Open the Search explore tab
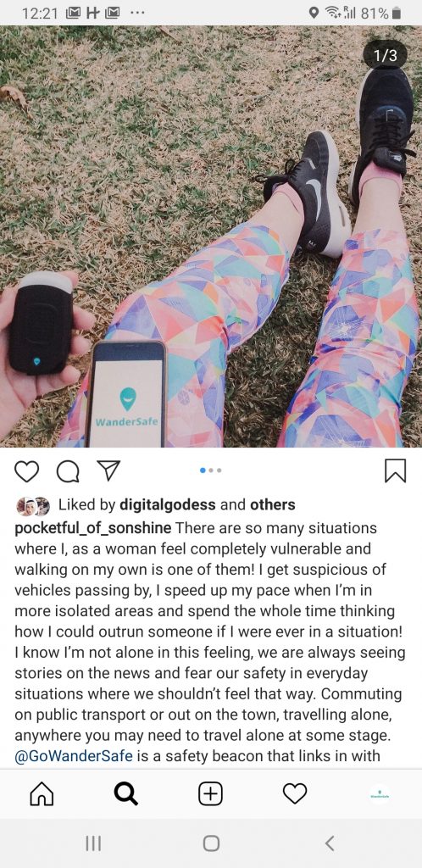The height and width of the screenshot is (868, 422). pos(126,793)
